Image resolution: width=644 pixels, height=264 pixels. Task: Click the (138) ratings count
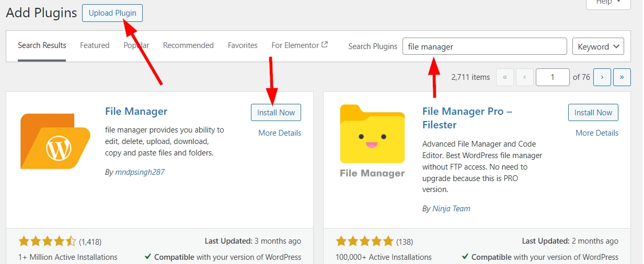[405, 242]
